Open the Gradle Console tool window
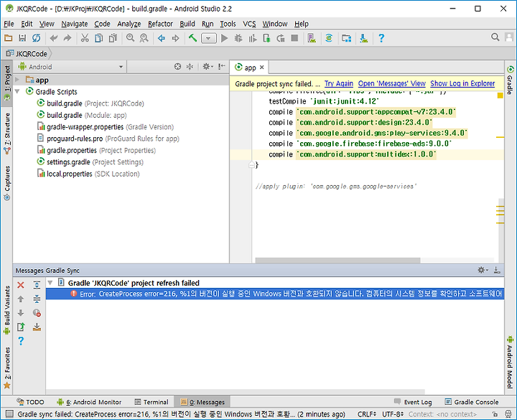517x420 pixels. point(472,402)
